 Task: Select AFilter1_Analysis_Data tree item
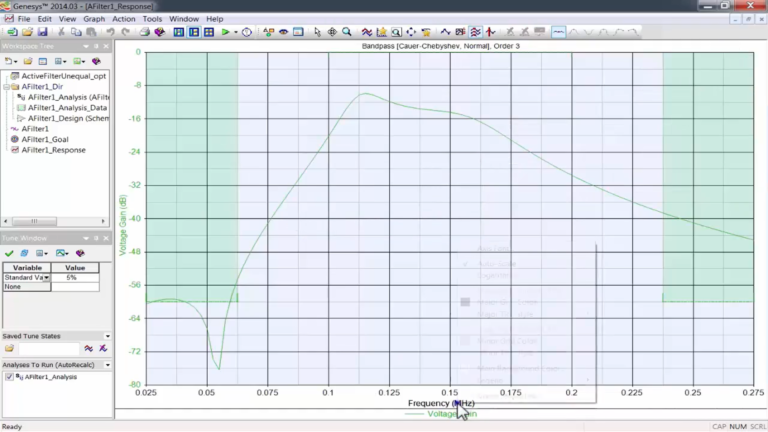click(x=67, y=108)
